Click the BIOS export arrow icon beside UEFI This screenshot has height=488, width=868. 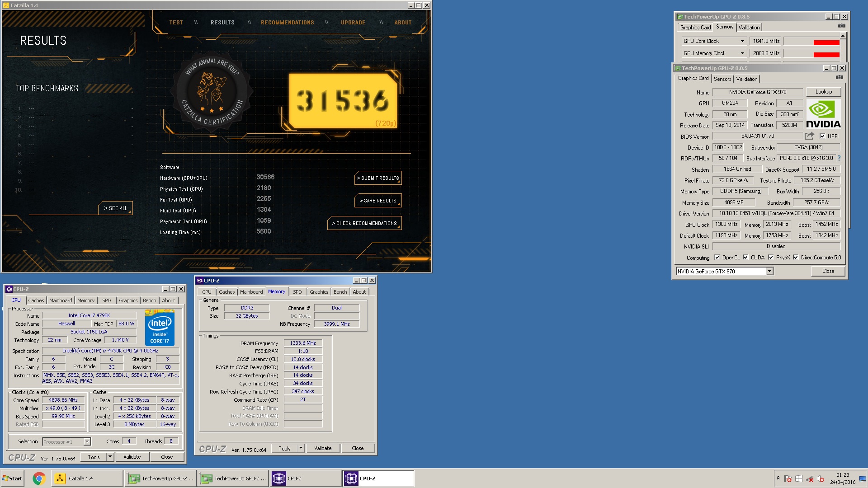tap(809, 136)
